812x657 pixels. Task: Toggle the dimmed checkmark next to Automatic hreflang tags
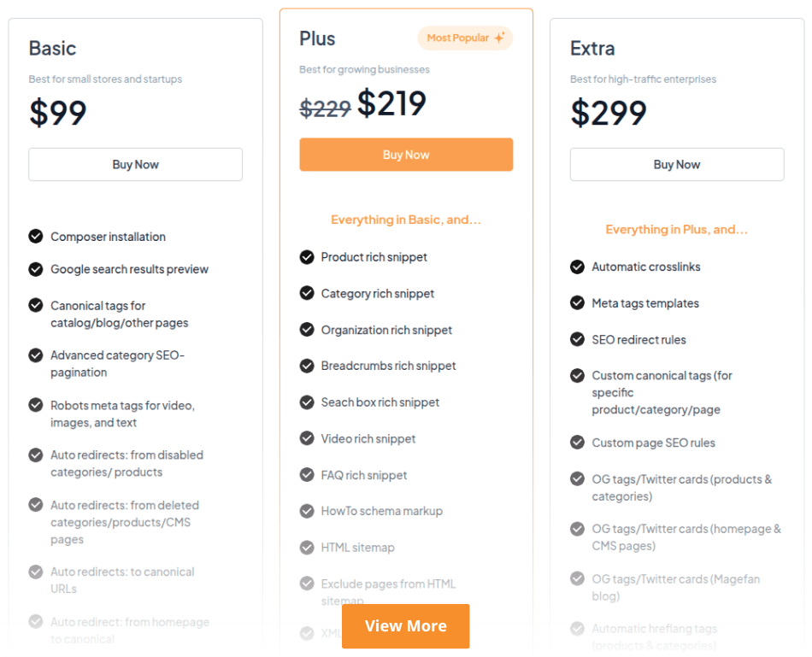578,629
